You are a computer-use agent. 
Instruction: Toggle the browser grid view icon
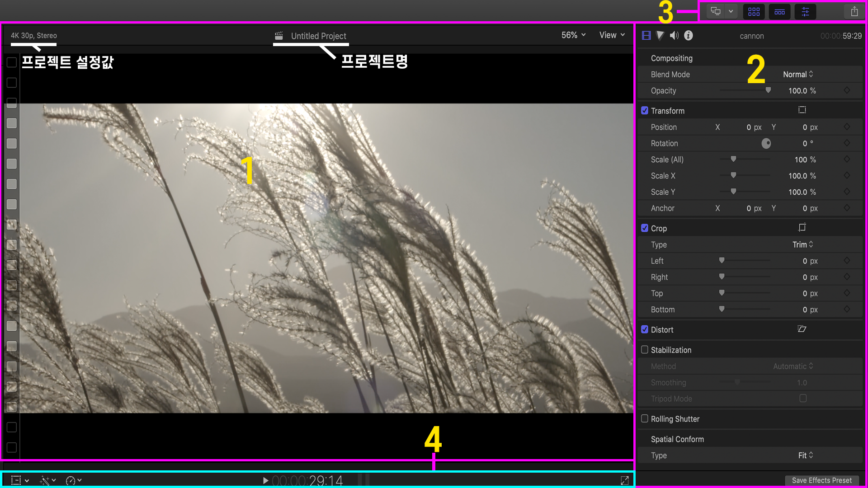coord(754,12)
